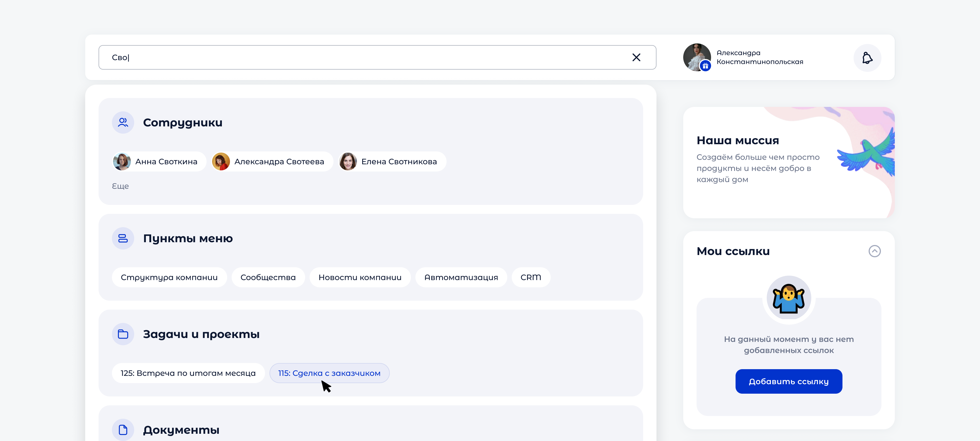Screen dimensions: 980x441
Task: Open the Задачи и проекты folder icon
Action: [x=122, y=334]
